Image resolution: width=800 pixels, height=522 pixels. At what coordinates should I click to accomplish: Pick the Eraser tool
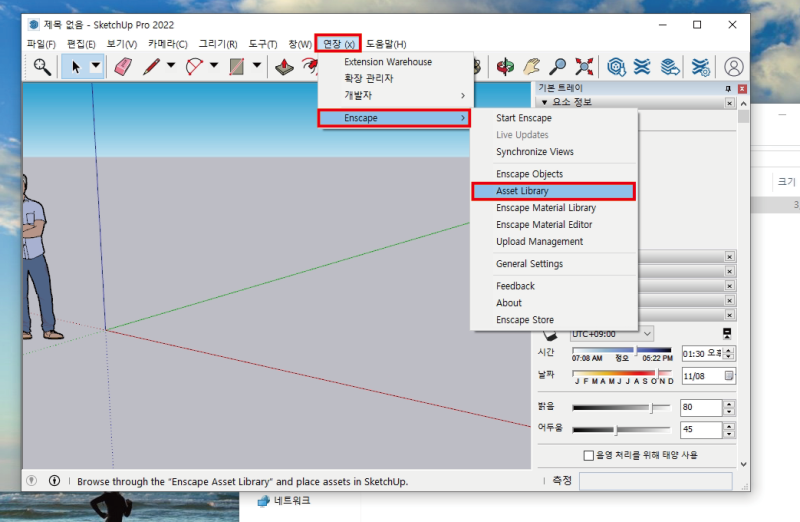coord(123,67)
